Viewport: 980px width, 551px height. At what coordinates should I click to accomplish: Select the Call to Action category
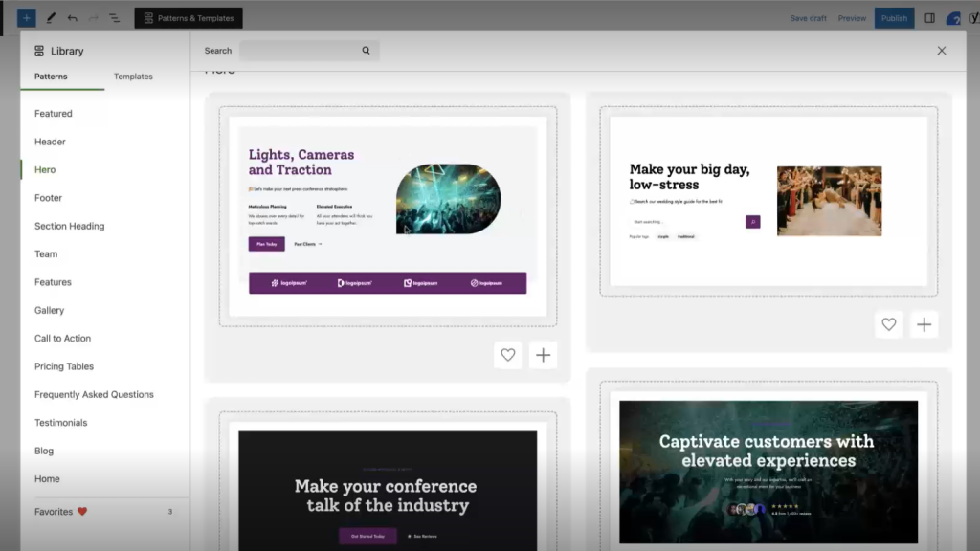tap(62, 339)
